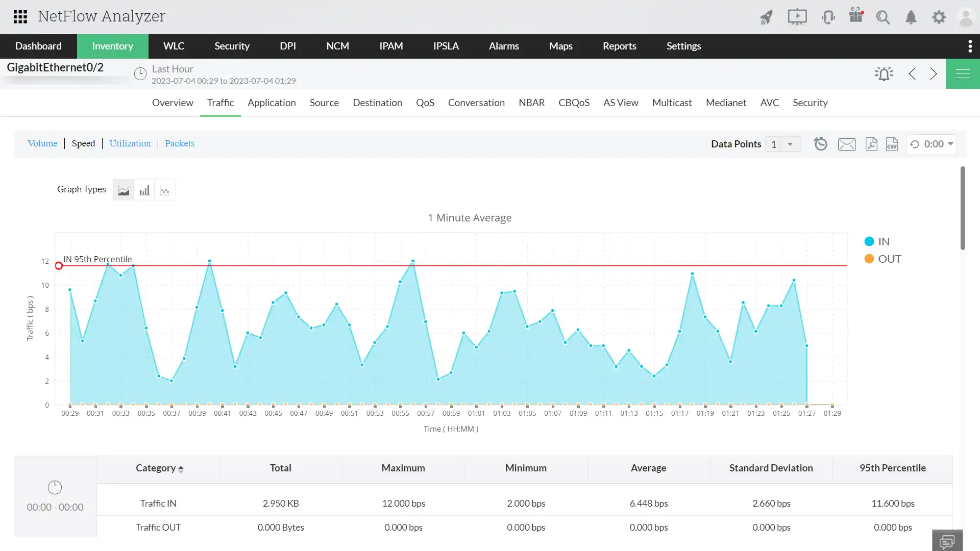Export traffic data as CSV
The width and height of the screenshot is (980, 551).
click(892, 144)
